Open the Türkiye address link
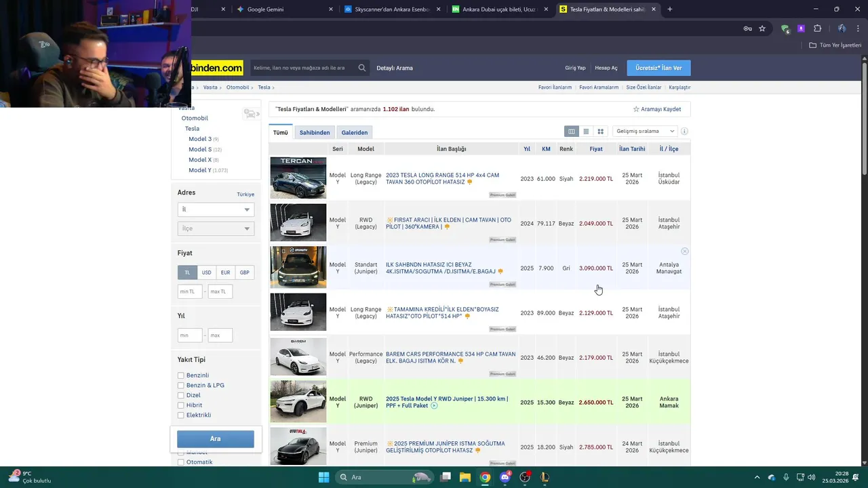The image size is (868, 488). point(245,195)
